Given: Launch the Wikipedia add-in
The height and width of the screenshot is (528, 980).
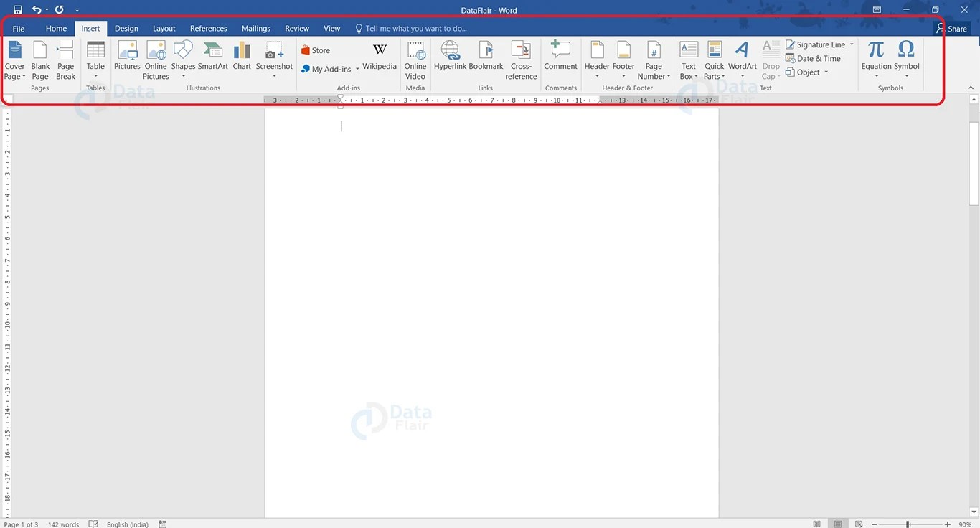Looking at the screenshot, I should (380, 57).
